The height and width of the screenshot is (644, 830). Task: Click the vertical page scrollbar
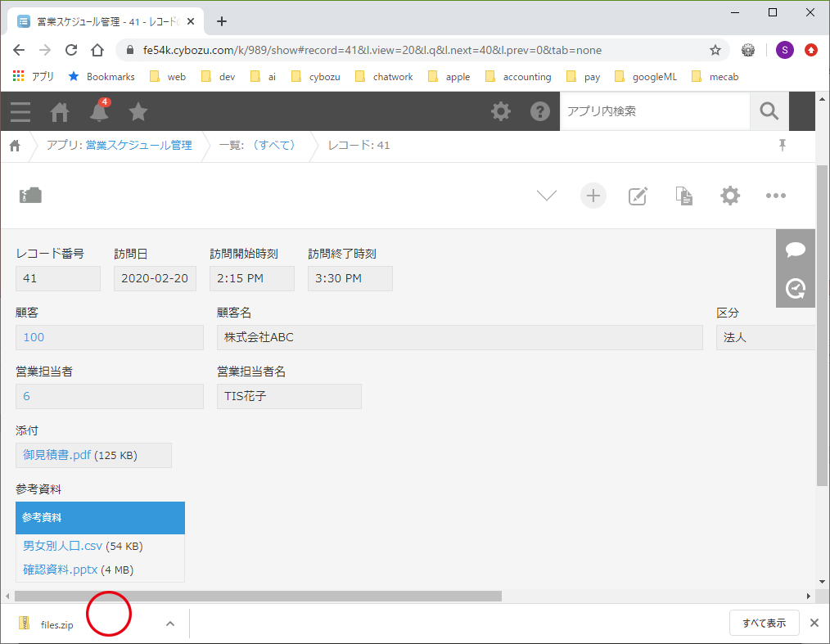point(822,326)
